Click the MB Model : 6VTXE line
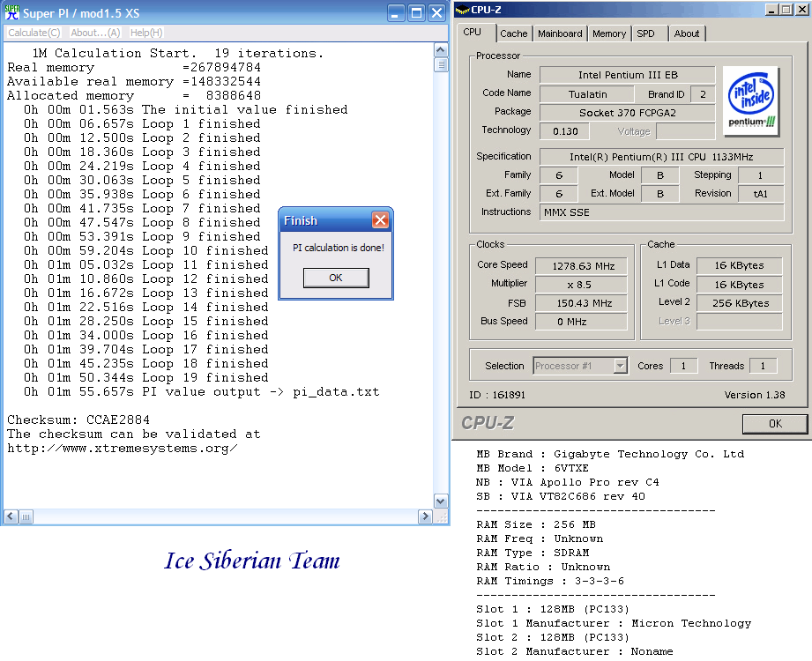812x661 pixels. [533, 468]
